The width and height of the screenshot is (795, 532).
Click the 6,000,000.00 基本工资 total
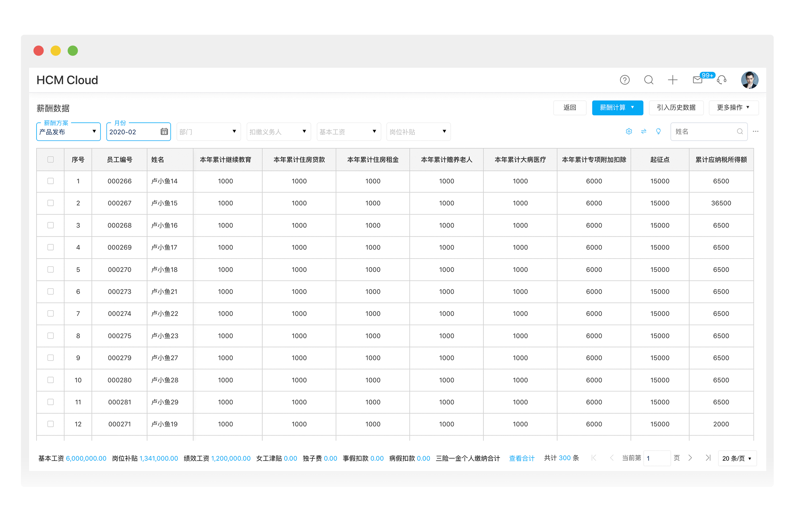click(86, 458)
